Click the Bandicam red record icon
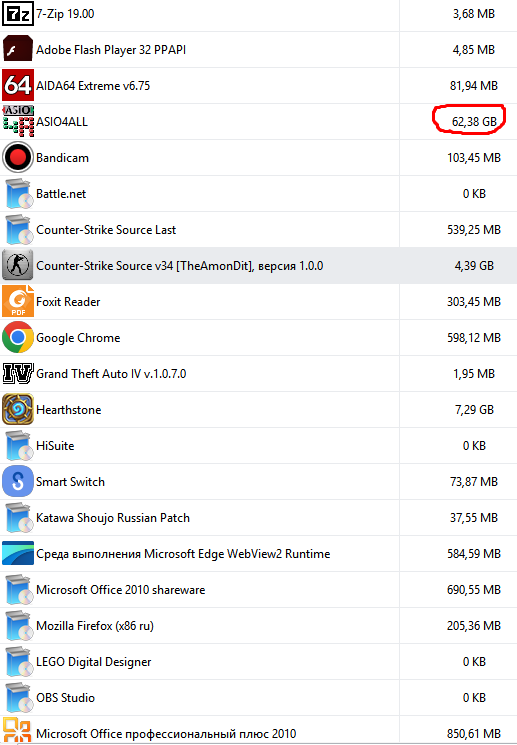 point(18,158)
